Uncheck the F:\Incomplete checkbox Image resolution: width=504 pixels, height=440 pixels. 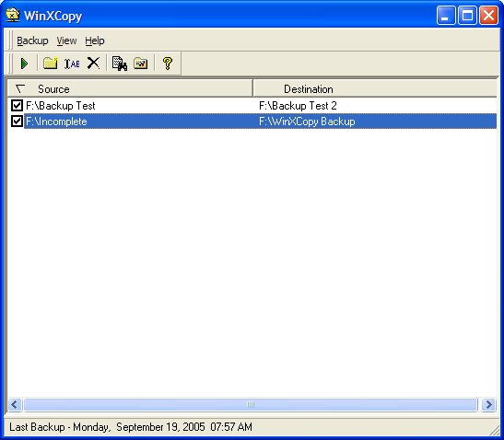(17, 122)
